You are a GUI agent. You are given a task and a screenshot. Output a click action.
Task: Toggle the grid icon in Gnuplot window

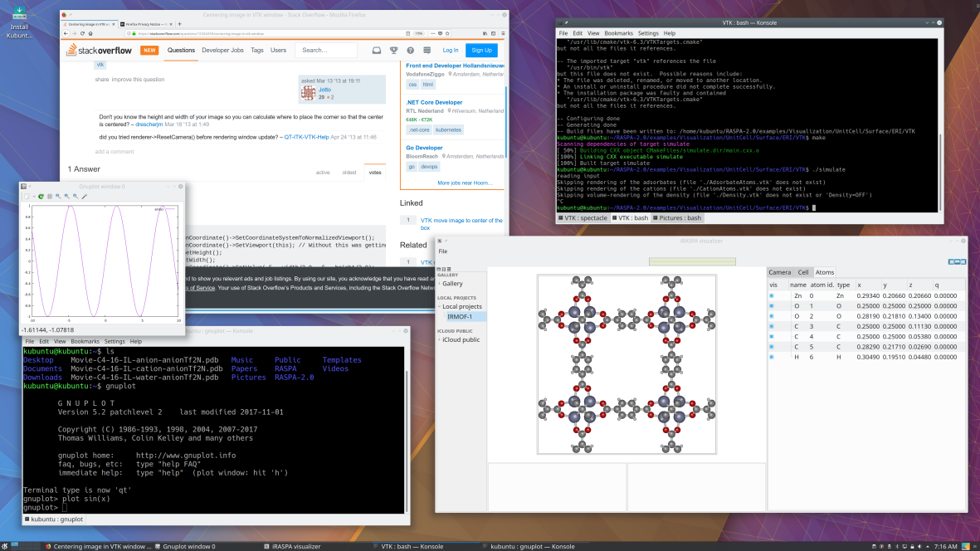(x=49, y=197)
